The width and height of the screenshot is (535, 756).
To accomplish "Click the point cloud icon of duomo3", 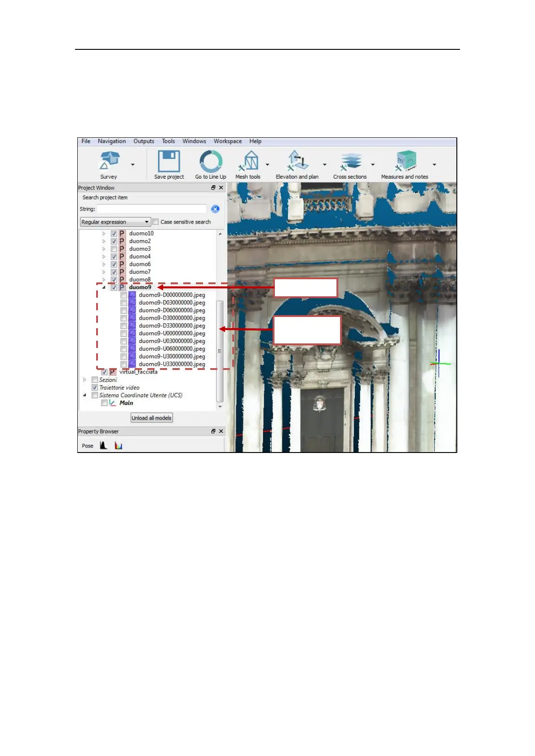I will point(122,249).
